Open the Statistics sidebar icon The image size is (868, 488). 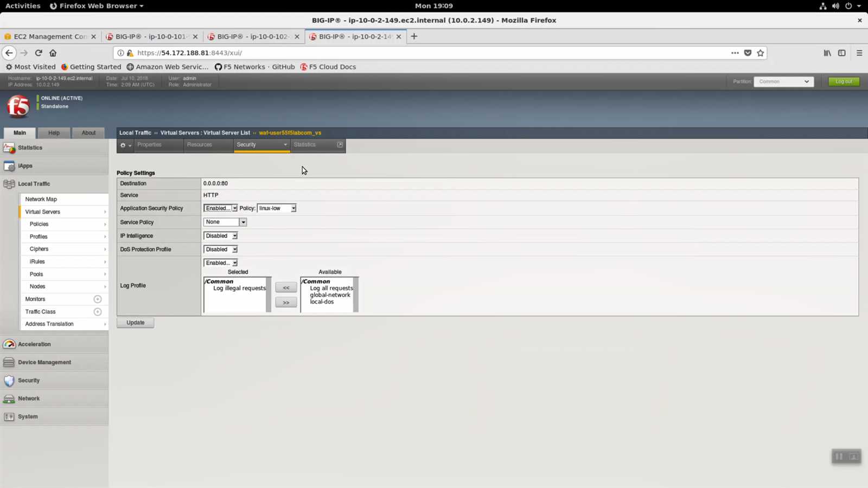point(9,147)
